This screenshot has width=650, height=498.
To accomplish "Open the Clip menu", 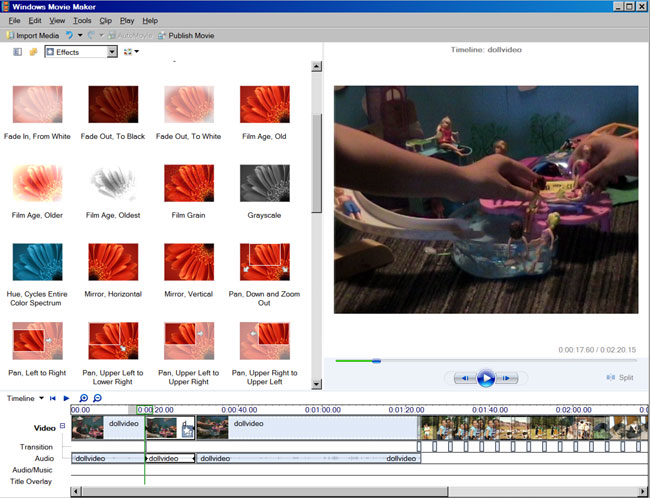I will click(x=105, y=20).
